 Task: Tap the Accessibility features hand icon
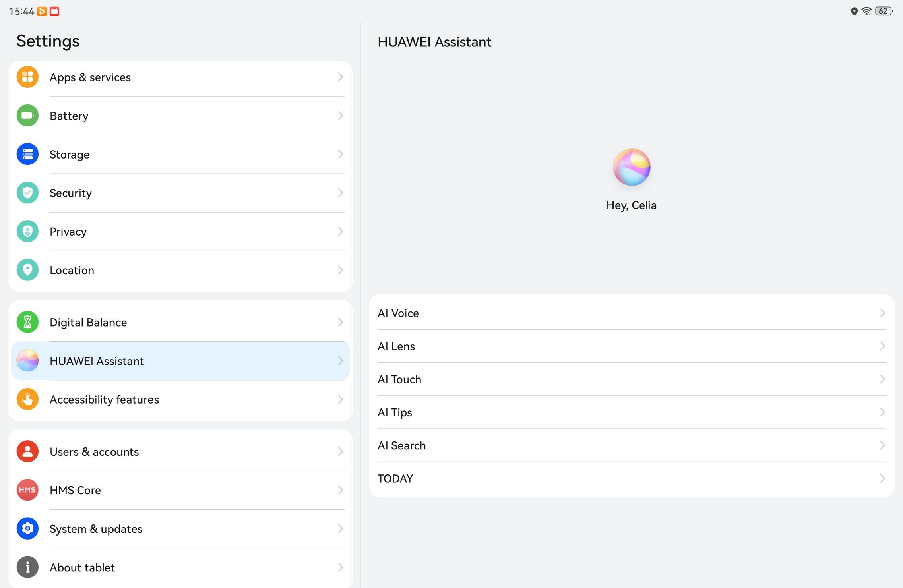click(27, 399)
